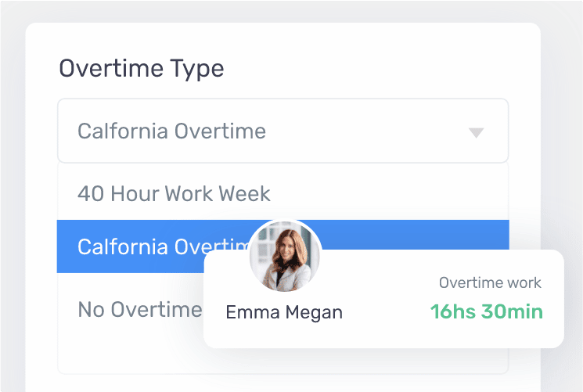583x392 pixels.
Task: Click Emma Megan's profile photo
Action: (285, 256)
